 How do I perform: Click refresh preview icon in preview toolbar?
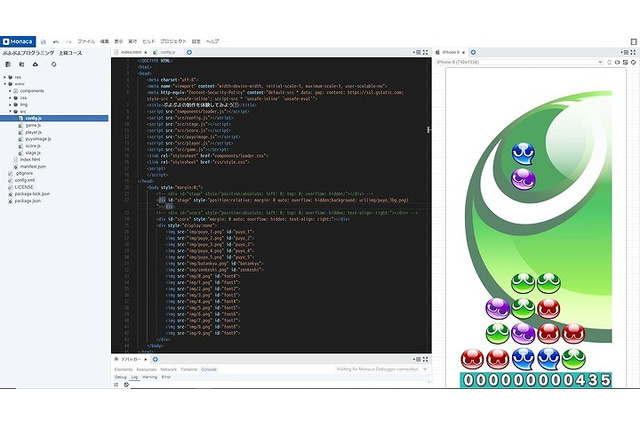tap(633, 62)
